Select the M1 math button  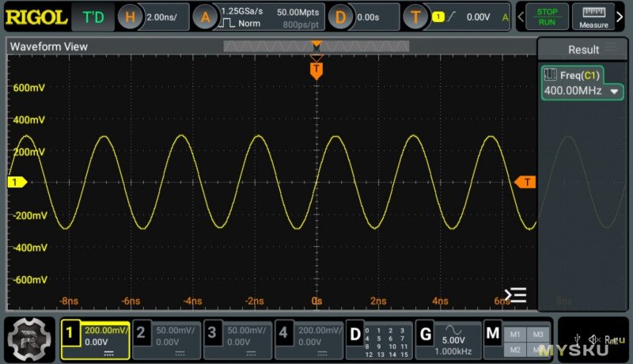(x=515, y=334)
